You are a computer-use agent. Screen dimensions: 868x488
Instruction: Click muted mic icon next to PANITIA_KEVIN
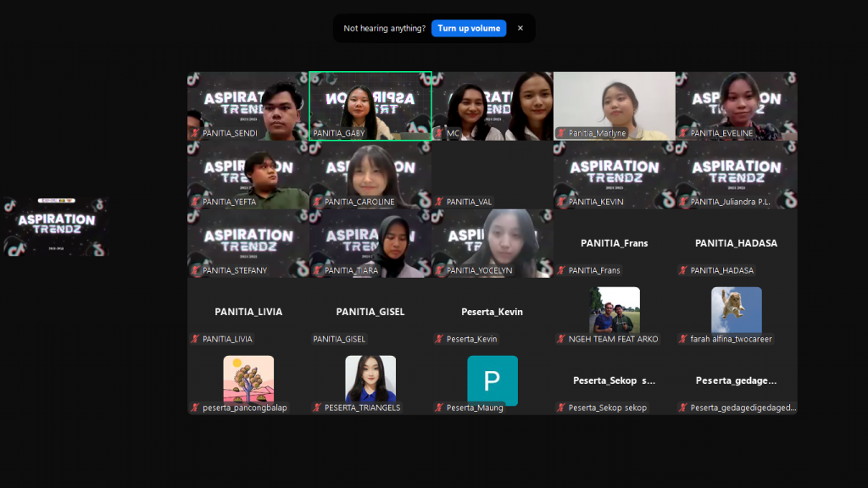point(561,202)
